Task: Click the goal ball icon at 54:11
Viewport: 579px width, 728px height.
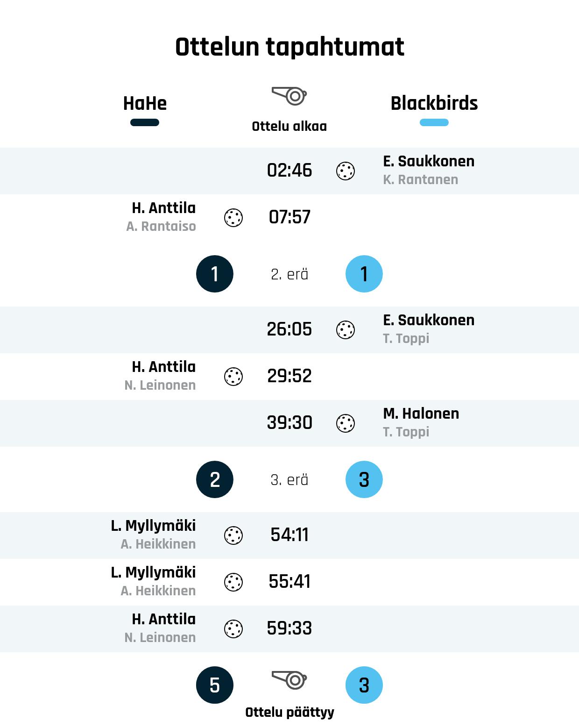Action: [233, 535]
